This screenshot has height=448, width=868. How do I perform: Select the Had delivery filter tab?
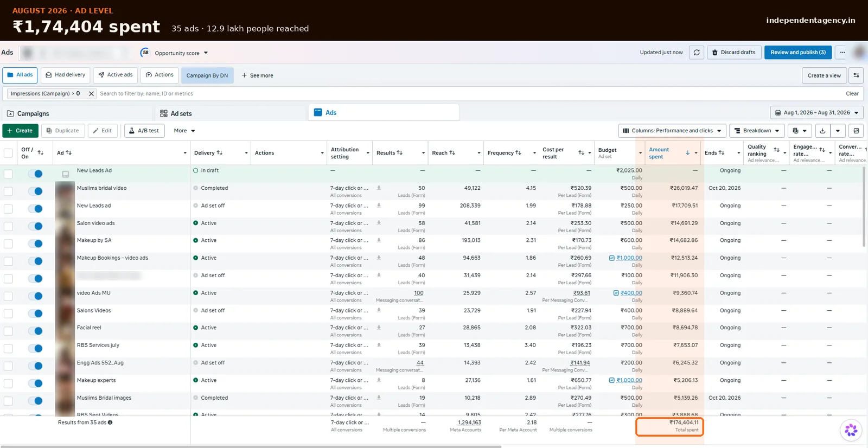pyautogui.click(x=65, y=75)
